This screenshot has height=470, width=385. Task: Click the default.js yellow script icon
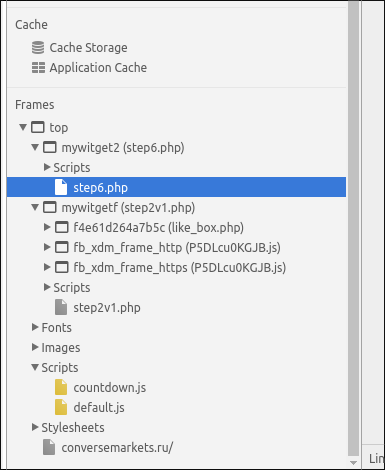pos(61,407)
